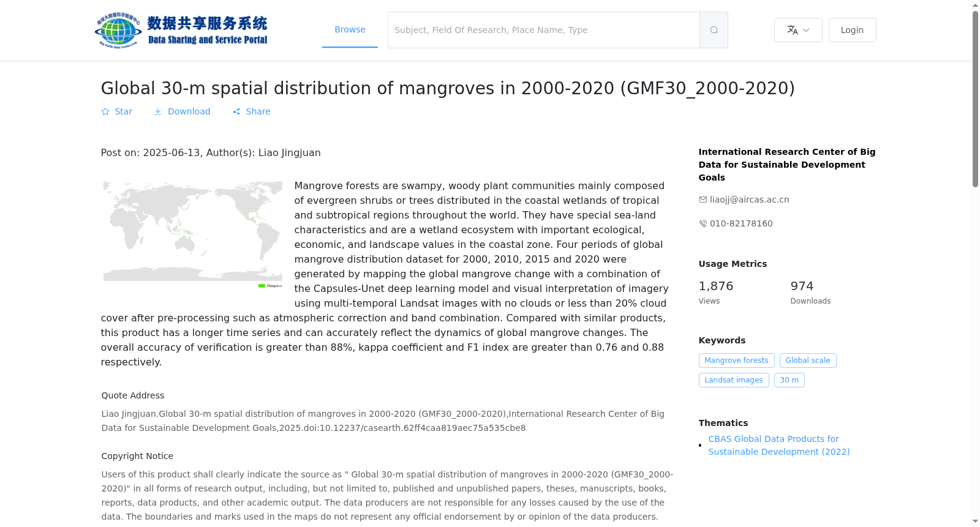The height and width of the screenshot is (527, 980).
Task: Click the 1,876 views count
Action: [716, 286]
